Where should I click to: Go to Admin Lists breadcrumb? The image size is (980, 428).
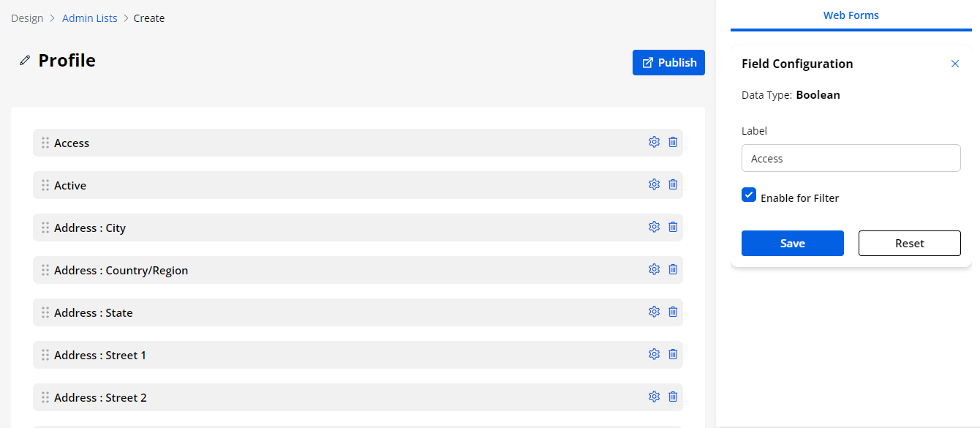[x=89, y=18]
